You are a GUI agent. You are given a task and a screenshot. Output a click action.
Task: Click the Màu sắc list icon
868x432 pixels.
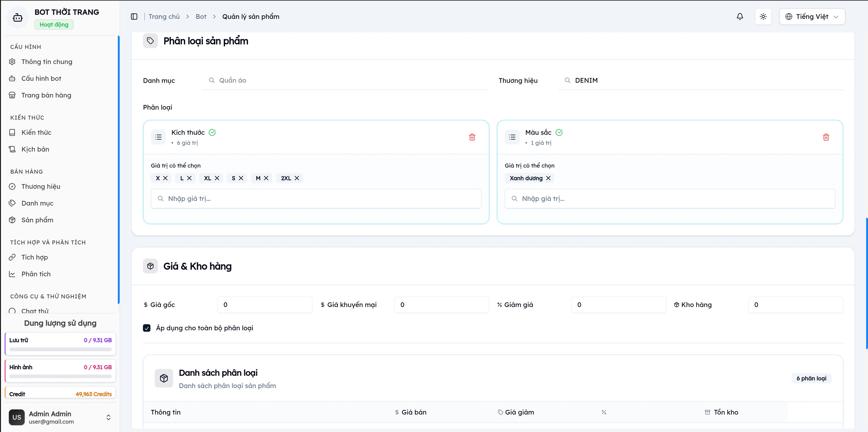pos(512,137)
